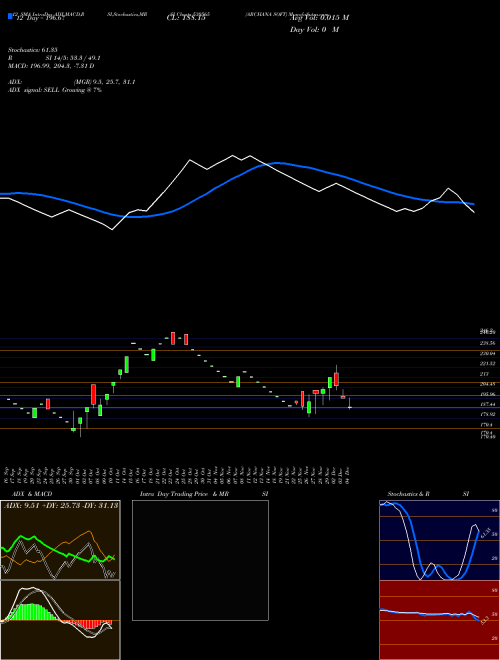Image resolution: width=500 pixels, height=660 pixels.
Task: Click the 217 price axis label
Action: click(484, 374)
